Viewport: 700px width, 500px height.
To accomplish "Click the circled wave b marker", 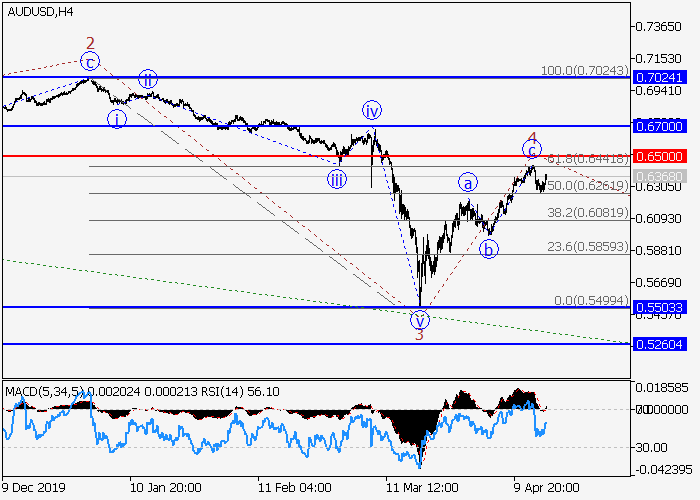I will (488, 249).
